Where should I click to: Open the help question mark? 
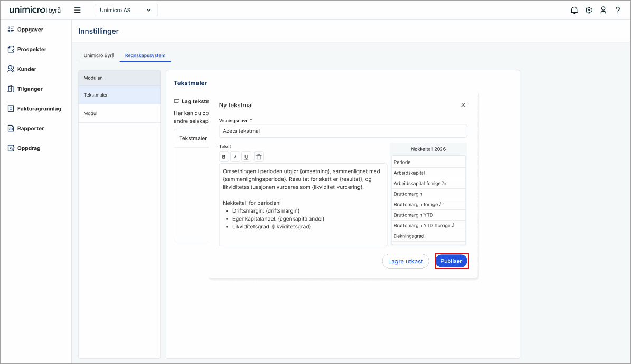pyautogui.click(x=618, y=10)
